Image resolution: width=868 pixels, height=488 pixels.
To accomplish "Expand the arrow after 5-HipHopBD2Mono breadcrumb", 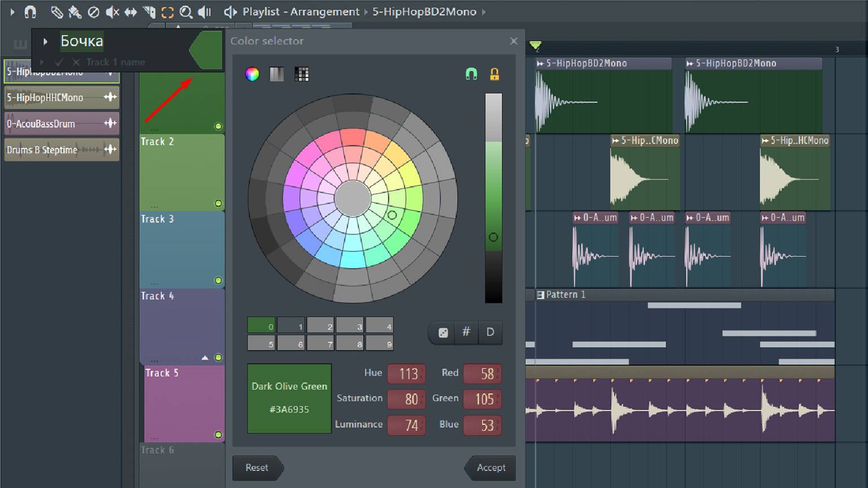I will 484,11.
